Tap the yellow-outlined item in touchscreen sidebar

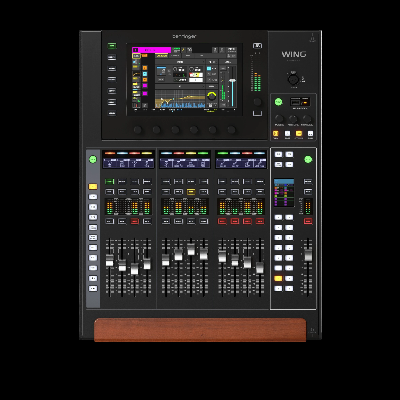[136, 56]
